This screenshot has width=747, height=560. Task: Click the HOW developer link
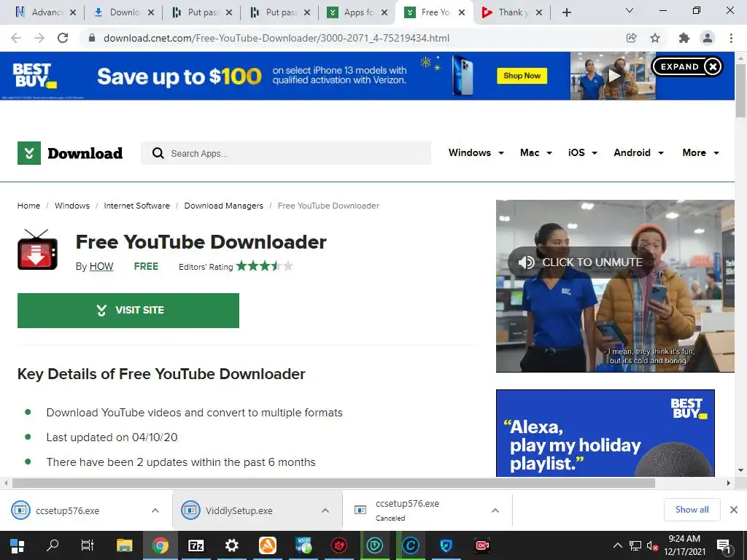coord(101,267)
